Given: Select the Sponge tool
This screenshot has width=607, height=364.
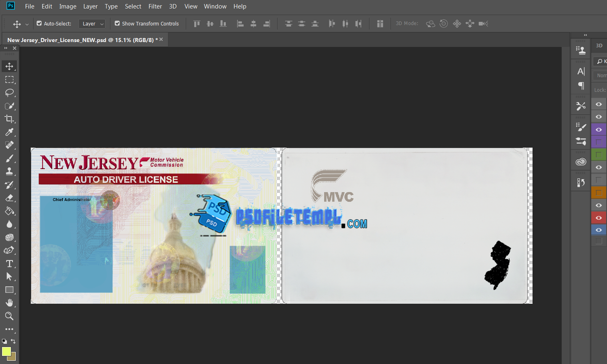Looking at the screenshot, I should pos(9,237).
